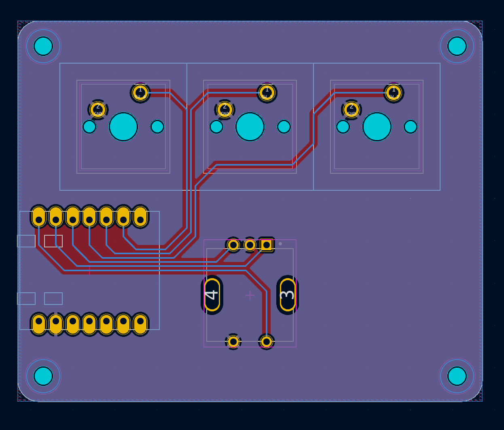Image resolution: width=504 pixels, height=430 pixels.
Task: Click the square pin-1 pad near top of encoder
Action: point(267,245)
